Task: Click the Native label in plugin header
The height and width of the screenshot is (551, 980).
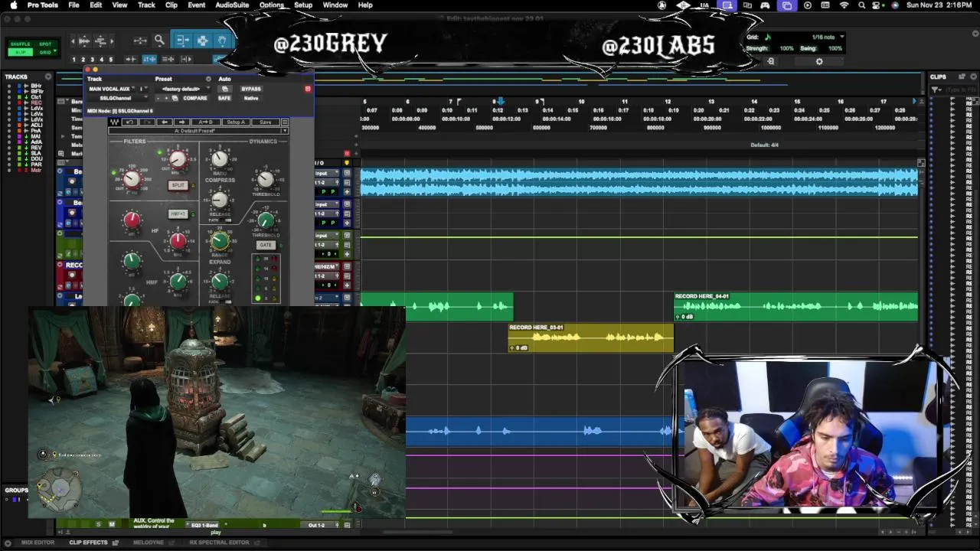Action: [x=251, y=98]
